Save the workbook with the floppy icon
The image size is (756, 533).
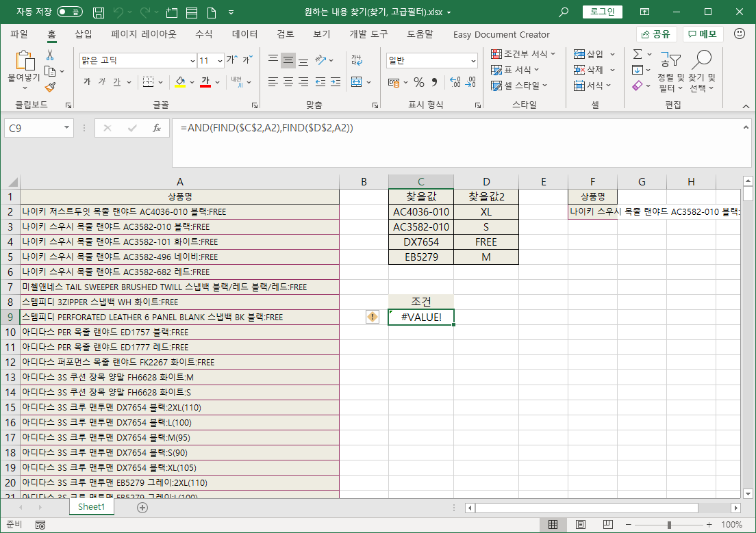click(x=99, y=12)
